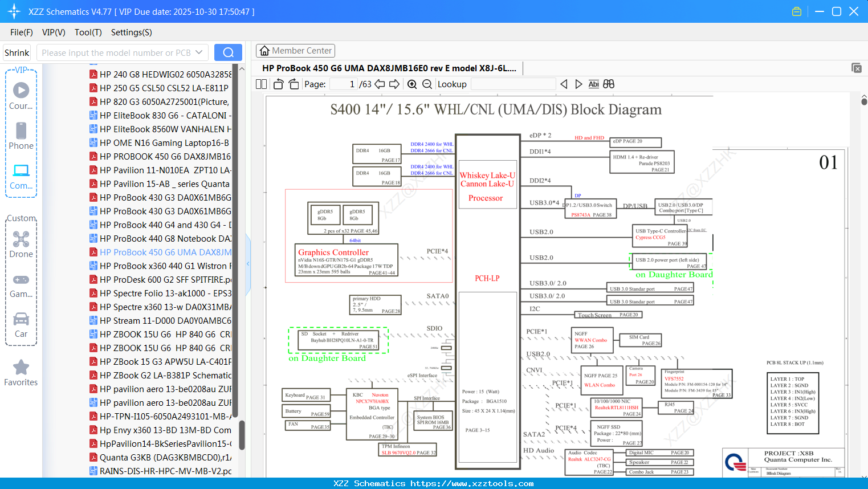Open HP Stream 11-D000 DA0Y0AMBC6 file
The width and height of the screenshot is (868, 489).
tap(160, 320)
